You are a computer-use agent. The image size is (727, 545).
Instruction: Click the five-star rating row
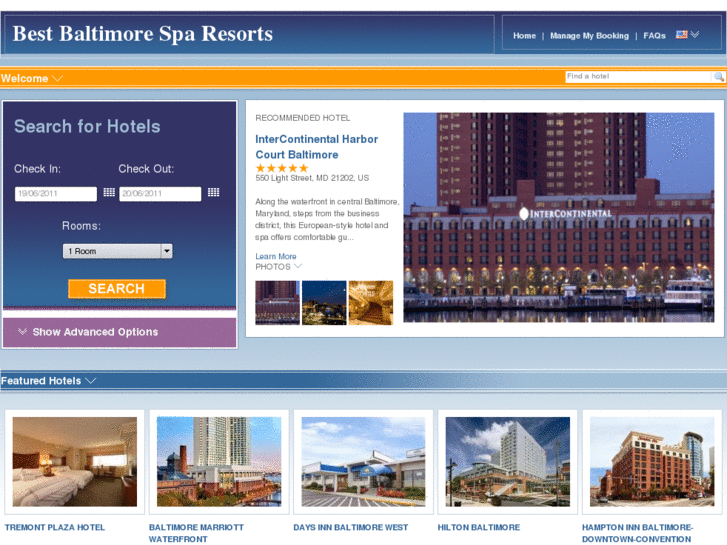[x=282, y=168]
